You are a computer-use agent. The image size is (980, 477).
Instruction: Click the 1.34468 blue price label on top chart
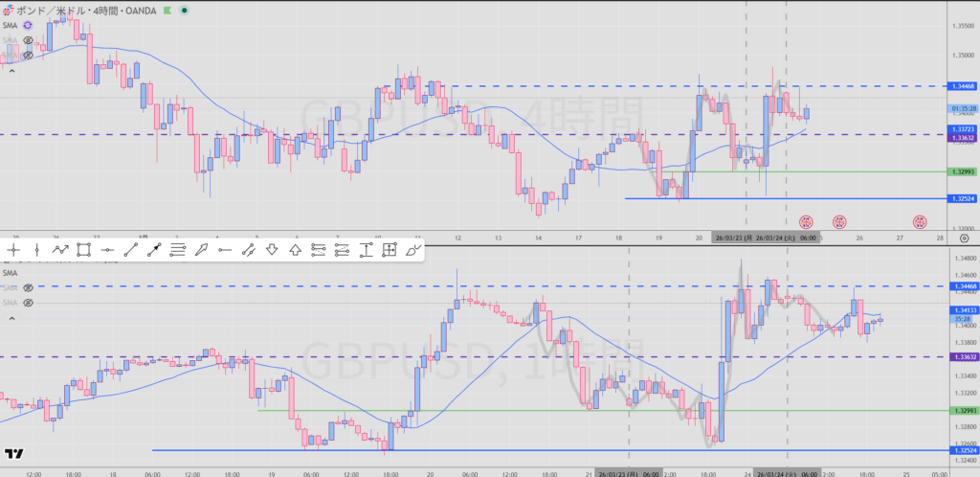964,86
